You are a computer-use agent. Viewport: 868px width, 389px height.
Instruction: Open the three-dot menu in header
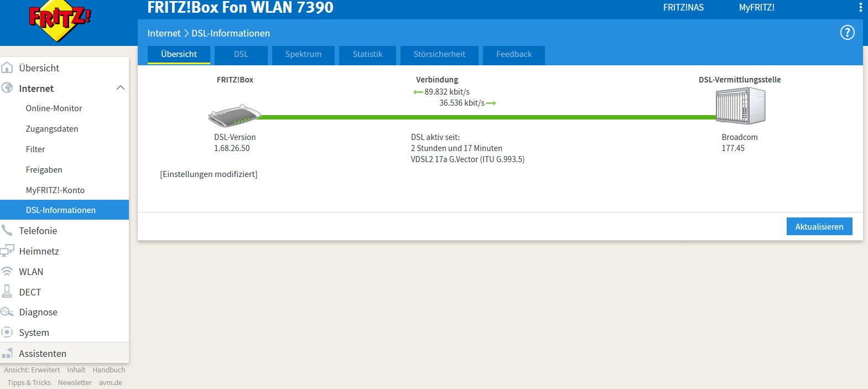click(860, 7)
